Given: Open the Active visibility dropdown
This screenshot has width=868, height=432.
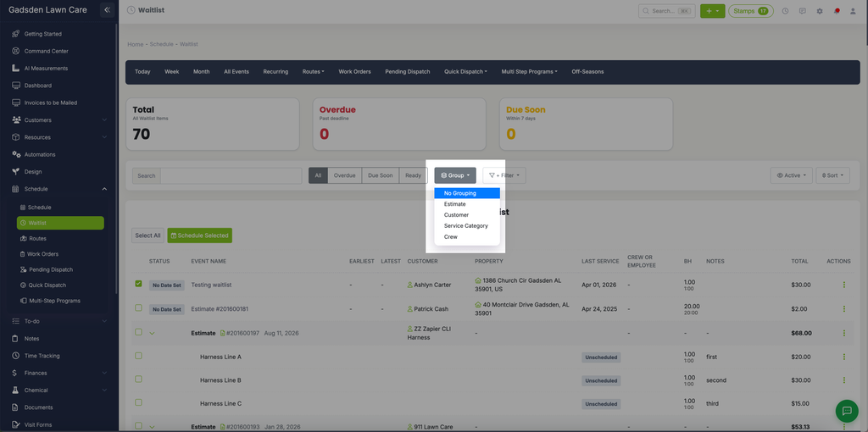Looking at the screenshot, I should click(x=792, y=175).
